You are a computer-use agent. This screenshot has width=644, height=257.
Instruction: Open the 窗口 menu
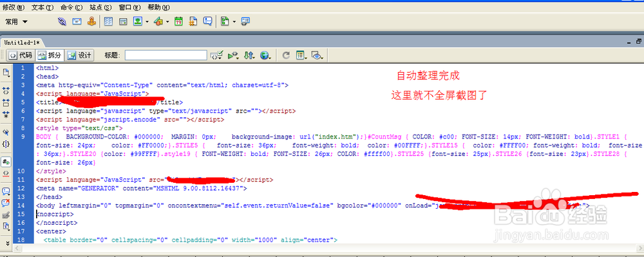click(129, 7)
